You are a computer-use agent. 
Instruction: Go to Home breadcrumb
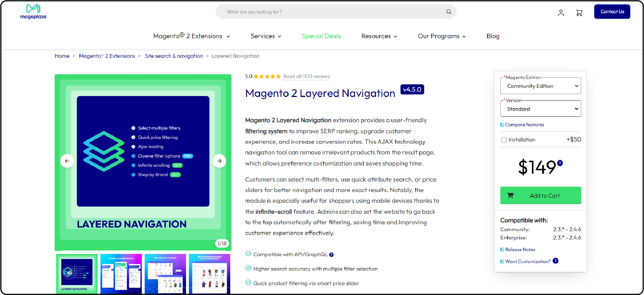pyautogui.click(x=62, y=56)
